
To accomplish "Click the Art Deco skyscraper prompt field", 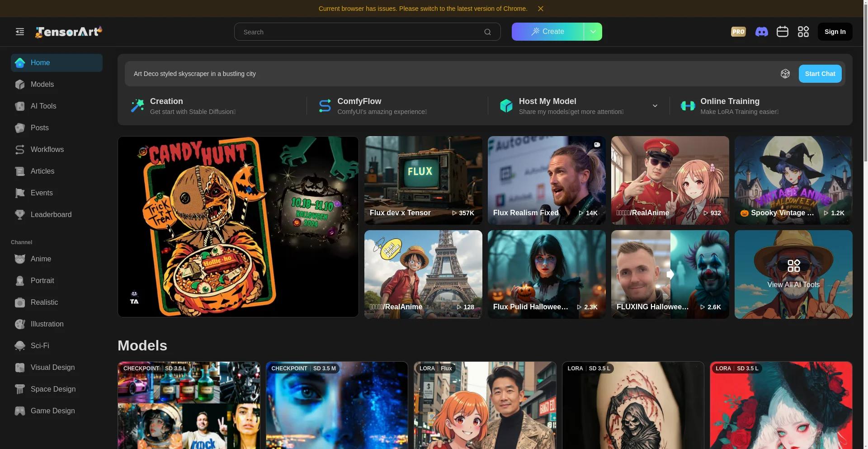I will pos(452,74).
